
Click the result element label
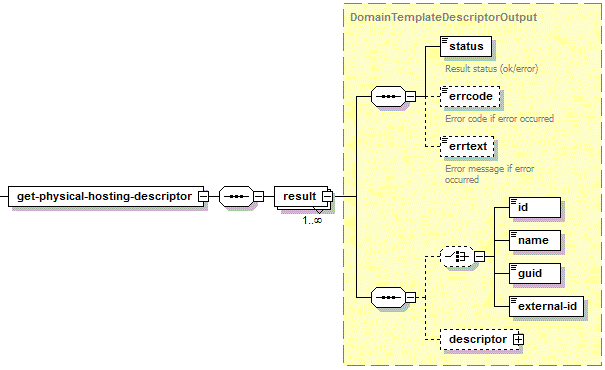click(x=299, y=196)
